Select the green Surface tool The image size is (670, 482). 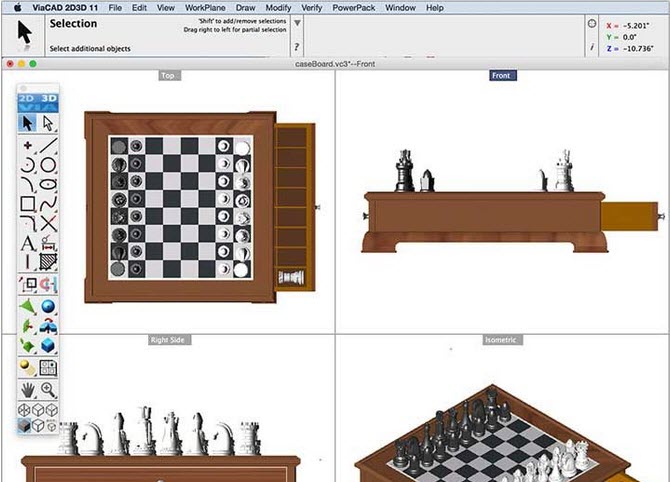click(x=28, y=307)
